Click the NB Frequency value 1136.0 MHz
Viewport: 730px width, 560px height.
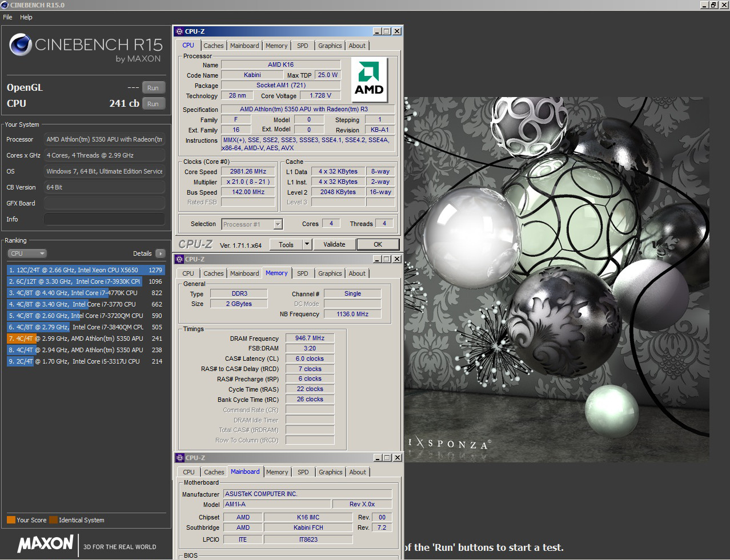pos(352,314)
